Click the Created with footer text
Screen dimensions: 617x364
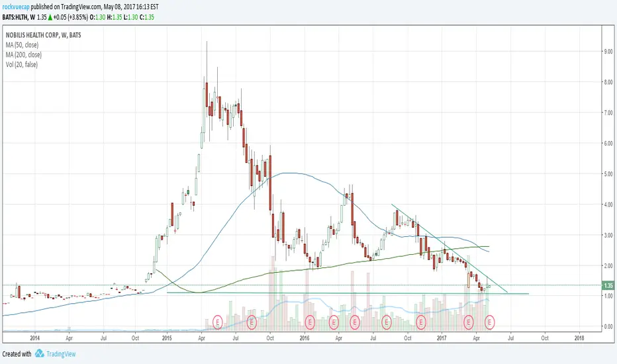click(17, 354)
